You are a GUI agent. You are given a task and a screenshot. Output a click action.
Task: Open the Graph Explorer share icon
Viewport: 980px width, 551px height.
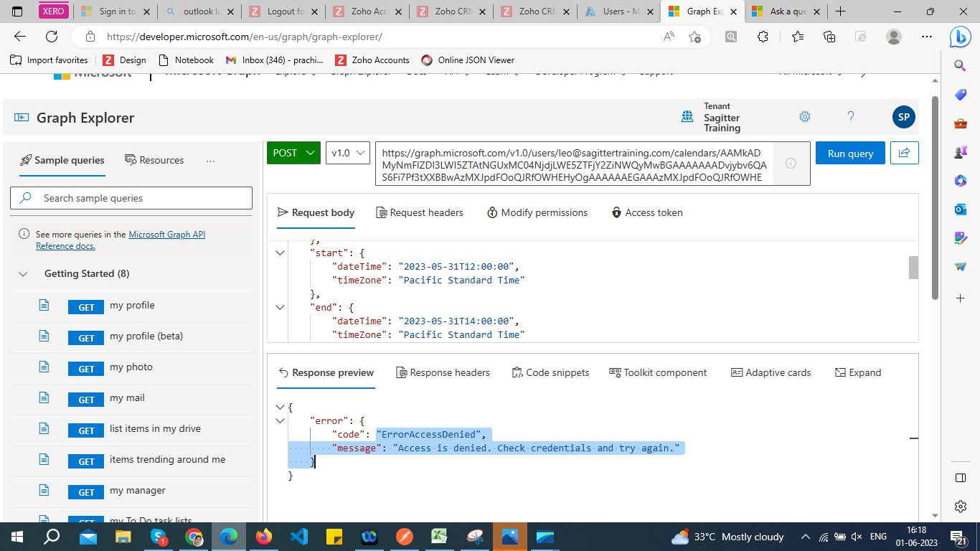click(x=904, y=153)
